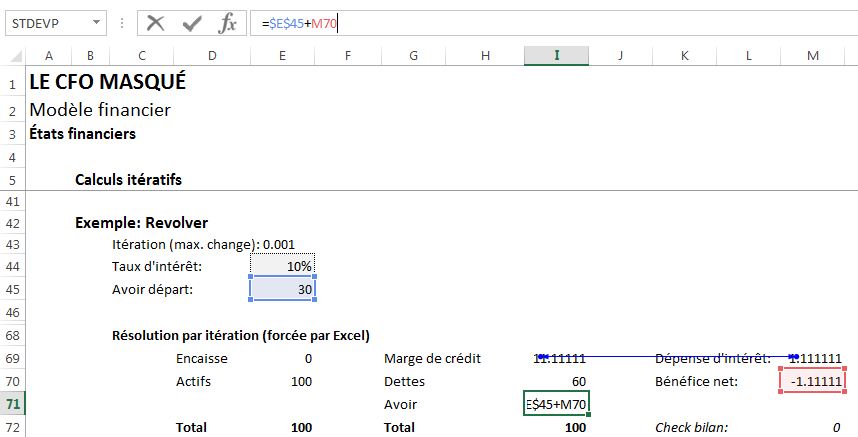
Task: Select column K header
Action: click(x=685, y=55)
